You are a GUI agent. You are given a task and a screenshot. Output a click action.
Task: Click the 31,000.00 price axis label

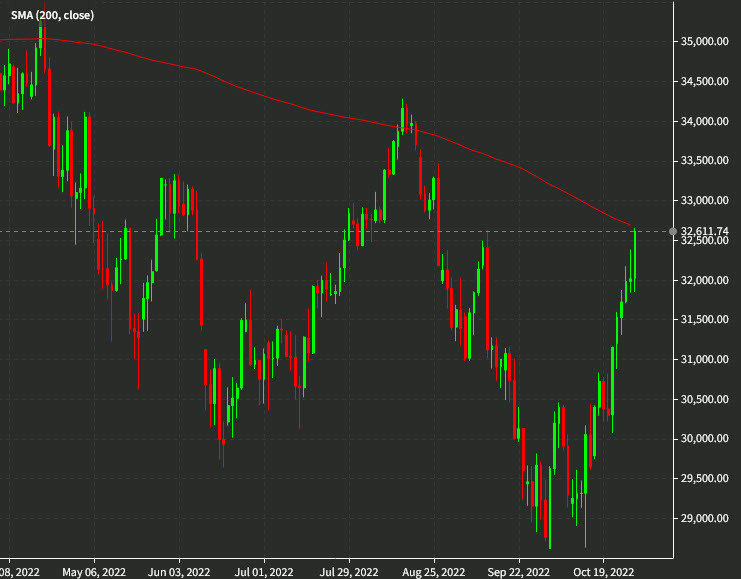click(704, 359)
